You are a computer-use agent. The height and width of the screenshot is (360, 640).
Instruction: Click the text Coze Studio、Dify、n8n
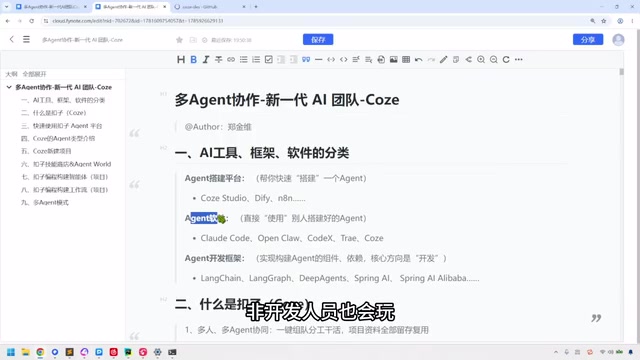(x=253, y=198)
